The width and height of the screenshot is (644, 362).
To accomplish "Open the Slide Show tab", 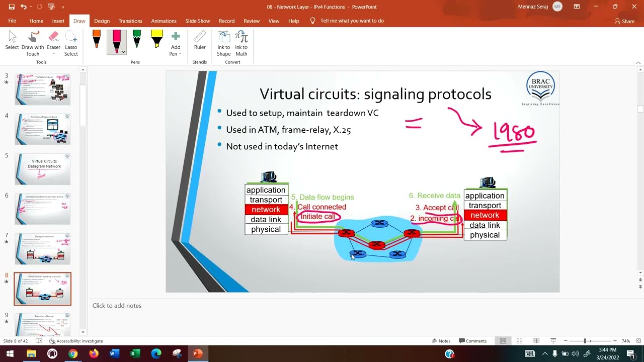I will (198, 21).
